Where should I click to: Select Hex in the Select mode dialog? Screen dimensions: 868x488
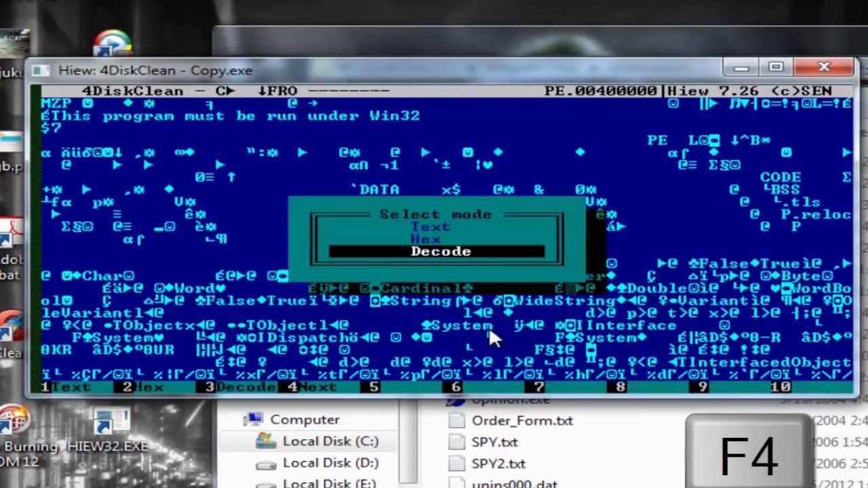point(425,239)
